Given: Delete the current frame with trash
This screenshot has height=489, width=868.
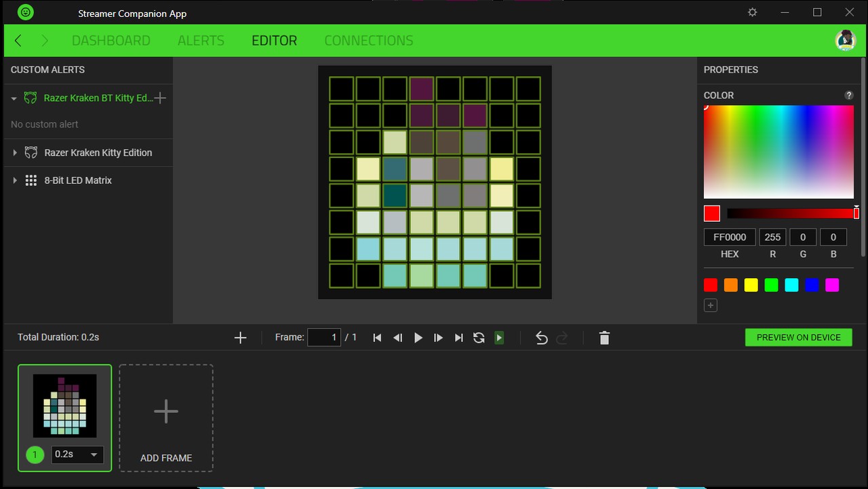Looking at the screenshot, I should 605,338.
